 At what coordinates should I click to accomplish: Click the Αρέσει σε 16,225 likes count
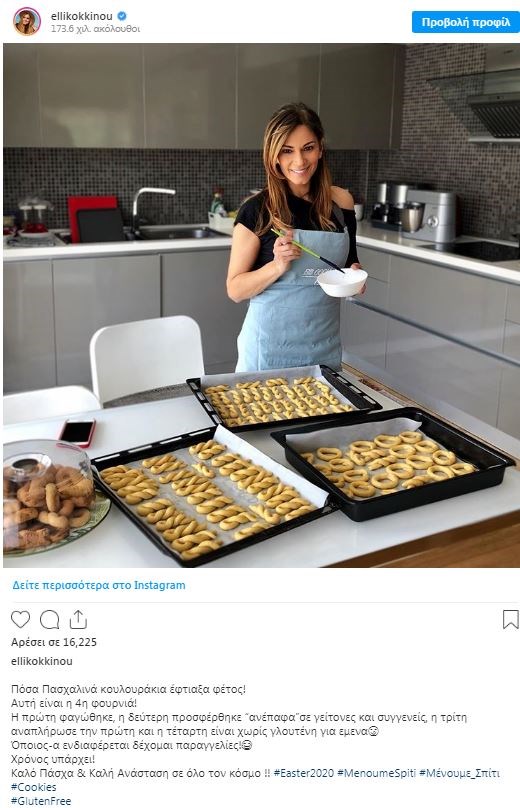[54, 642]
